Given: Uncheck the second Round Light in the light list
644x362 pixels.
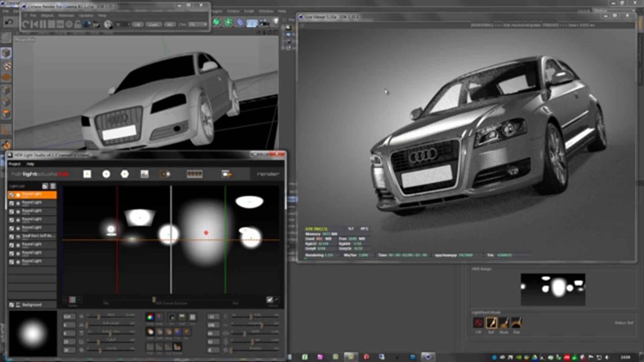Looking at the screenshot, I should pyautogui.click(x=12, y=204).
